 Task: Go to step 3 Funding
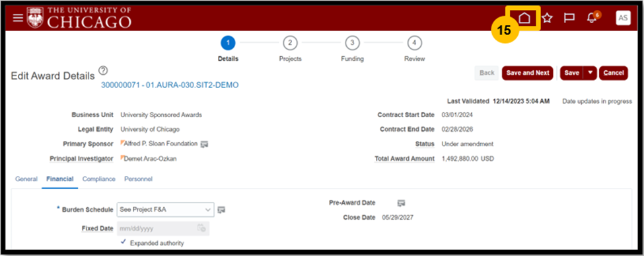point(352,42)
